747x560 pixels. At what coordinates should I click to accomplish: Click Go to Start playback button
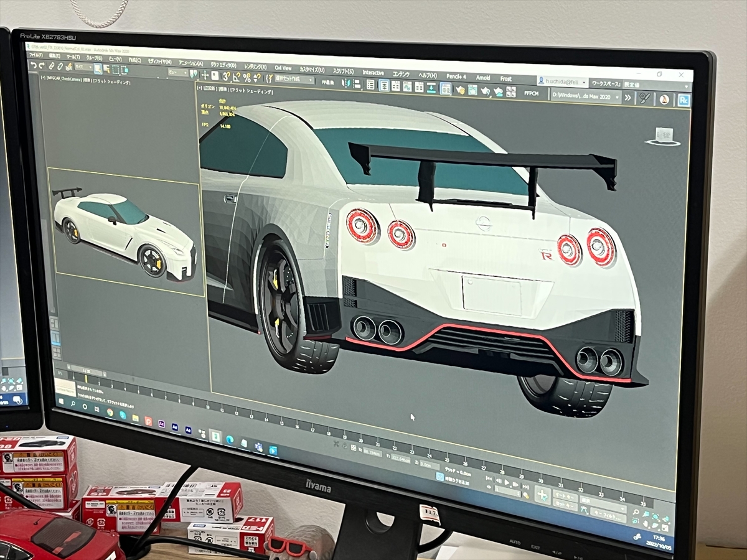[x=489, y=478]
